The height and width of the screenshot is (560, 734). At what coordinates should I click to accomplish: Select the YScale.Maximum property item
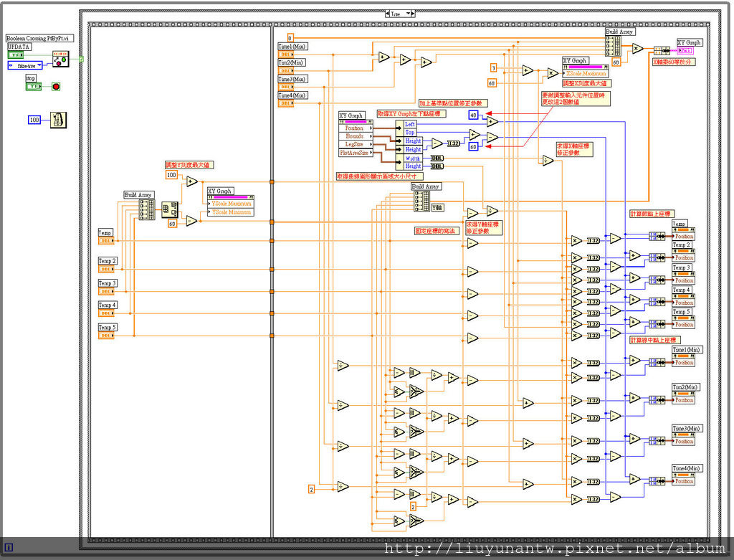point(231,204)
